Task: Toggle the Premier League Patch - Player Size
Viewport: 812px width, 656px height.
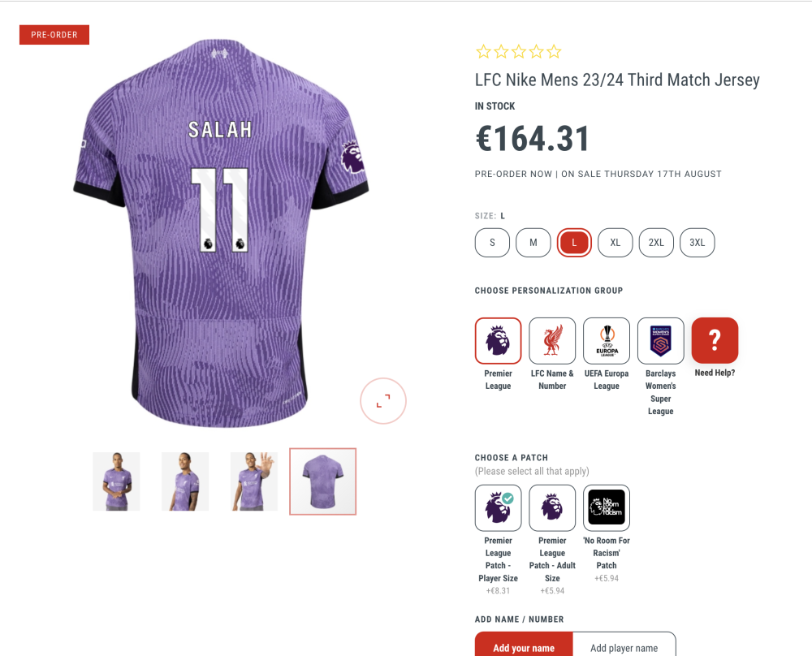Action: click(498, 508)
